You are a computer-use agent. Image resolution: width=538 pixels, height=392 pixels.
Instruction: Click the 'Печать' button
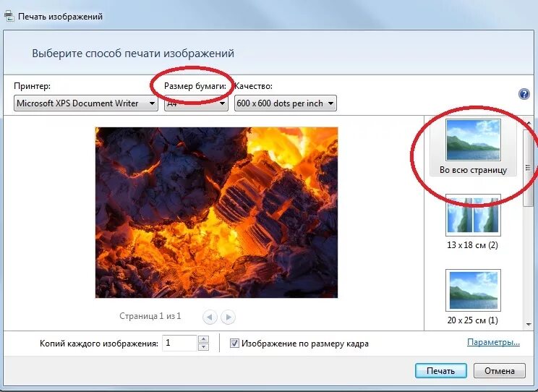441,371
